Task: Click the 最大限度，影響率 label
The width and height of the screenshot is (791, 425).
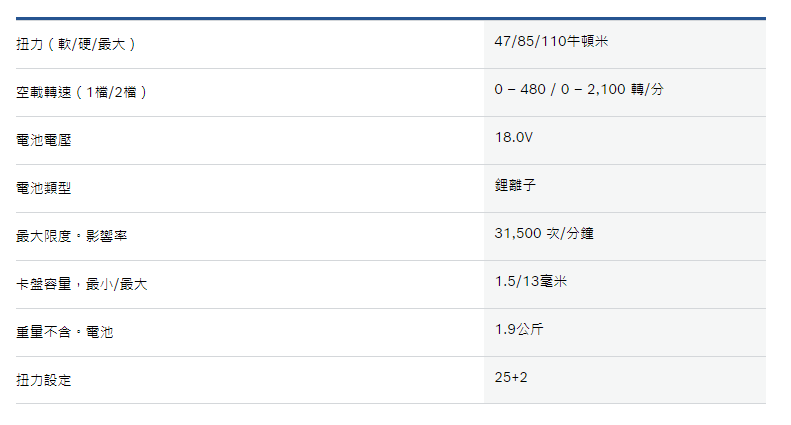Action: [72, 236]
